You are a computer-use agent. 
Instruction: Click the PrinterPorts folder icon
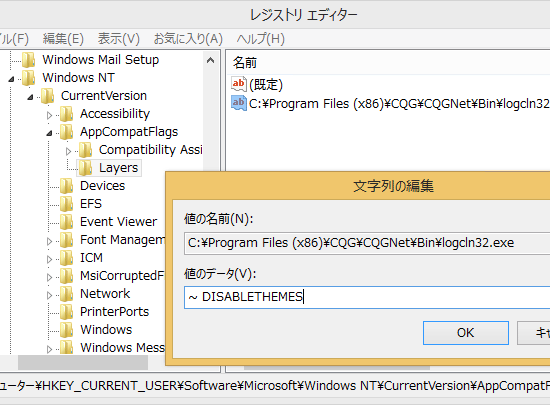[x=66, y=312]
